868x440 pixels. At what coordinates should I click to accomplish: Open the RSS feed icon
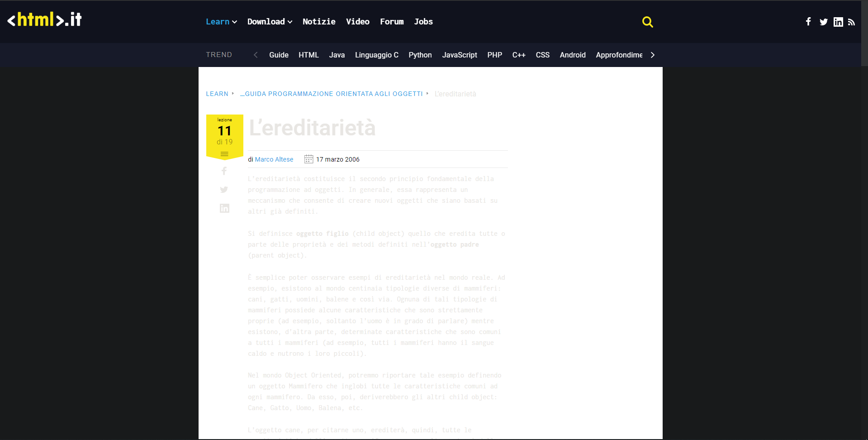[x=851, y=22]
